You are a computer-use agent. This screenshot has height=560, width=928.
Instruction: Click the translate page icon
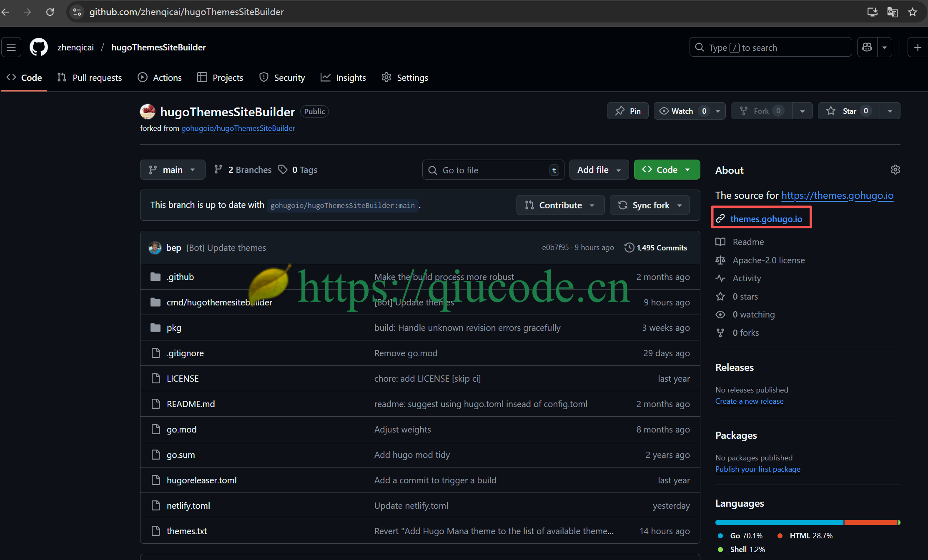coord(892,12)
